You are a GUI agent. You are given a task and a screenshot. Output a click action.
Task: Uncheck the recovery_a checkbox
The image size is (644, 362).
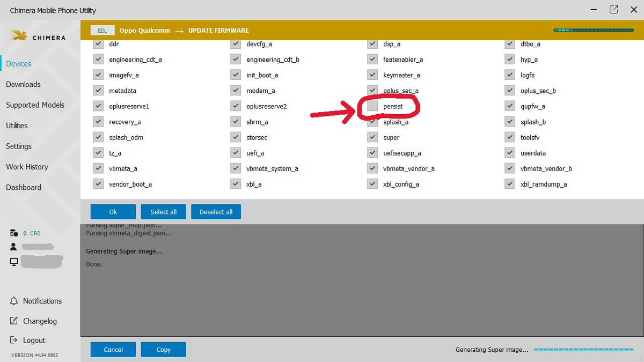98,122
